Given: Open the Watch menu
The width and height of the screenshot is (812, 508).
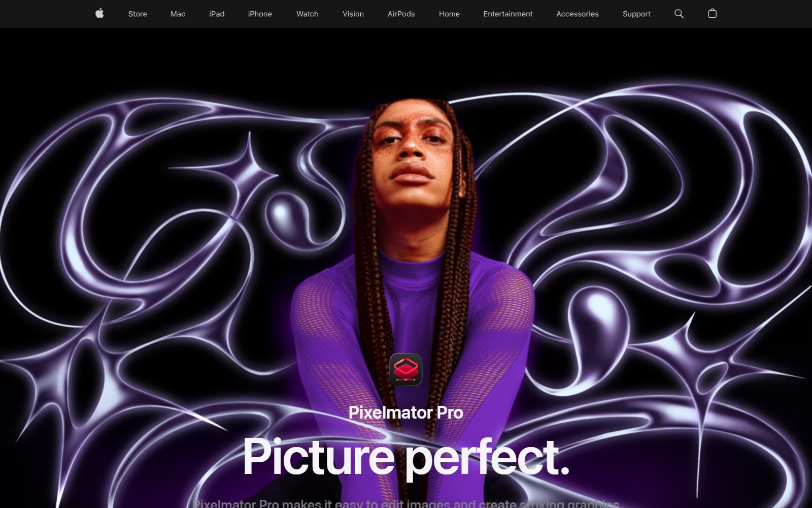Looking at the screenshot, I should coord(308,14).
